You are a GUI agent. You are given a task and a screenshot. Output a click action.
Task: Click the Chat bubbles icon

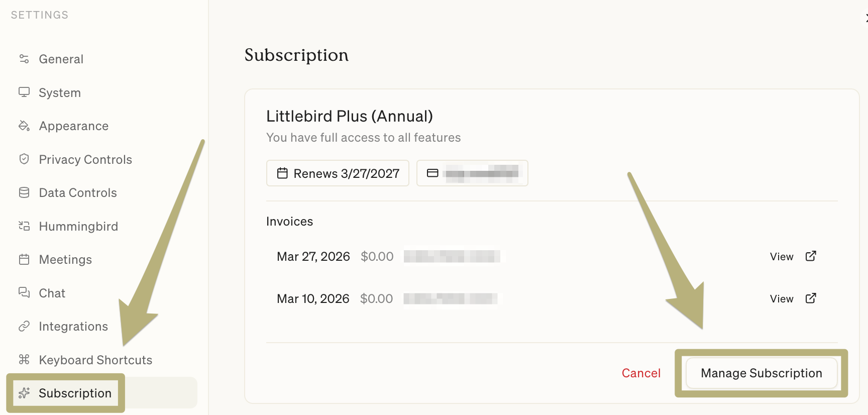24,292
